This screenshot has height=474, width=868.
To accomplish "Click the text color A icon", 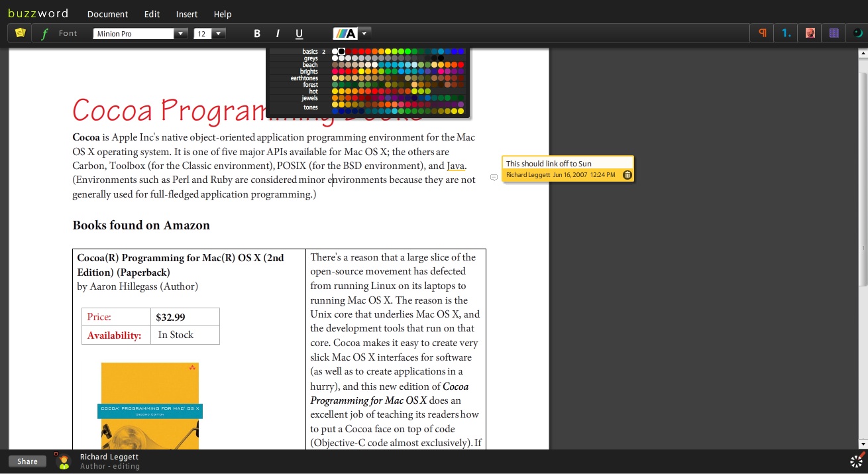I will pyautogui.click(x=345, y=33).
